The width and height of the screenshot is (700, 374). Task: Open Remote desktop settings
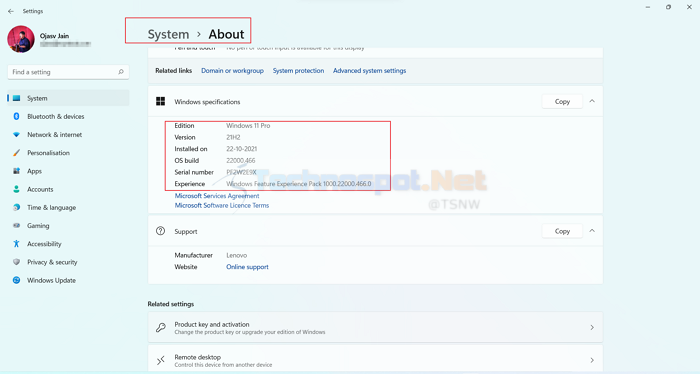pos(375,359)
